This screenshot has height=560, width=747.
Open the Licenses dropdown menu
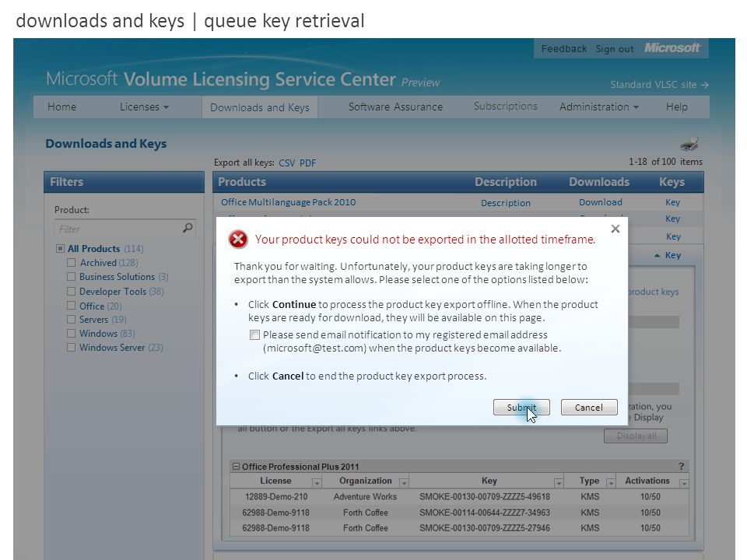coord(145,107)
